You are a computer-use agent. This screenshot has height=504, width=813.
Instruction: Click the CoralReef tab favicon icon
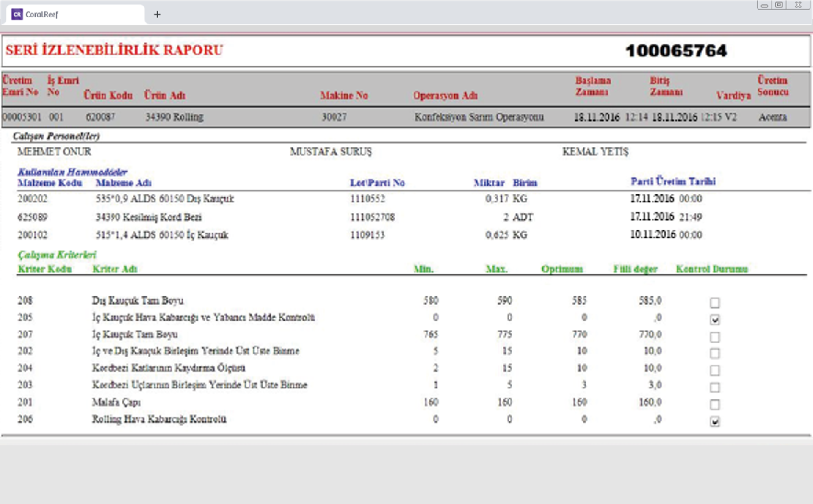click(x=17, y=14)
